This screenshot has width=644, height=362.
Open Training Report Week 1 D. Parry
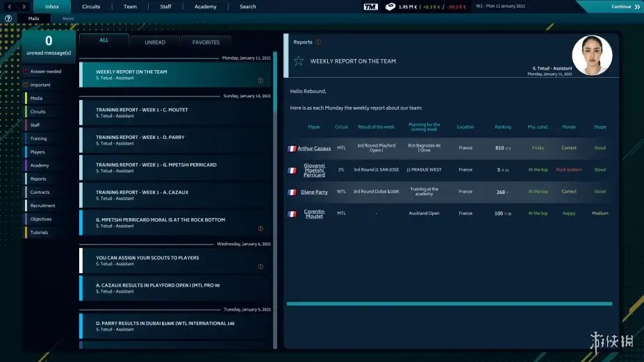point(176,140)
